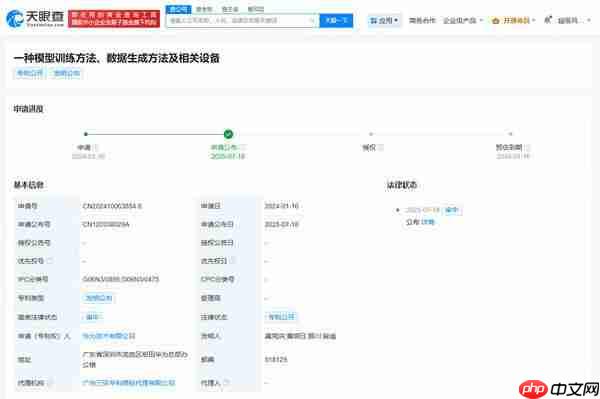Select the second search tab above the search box
The width and height of the screenshot is (600, 399).
pos(204,9)
